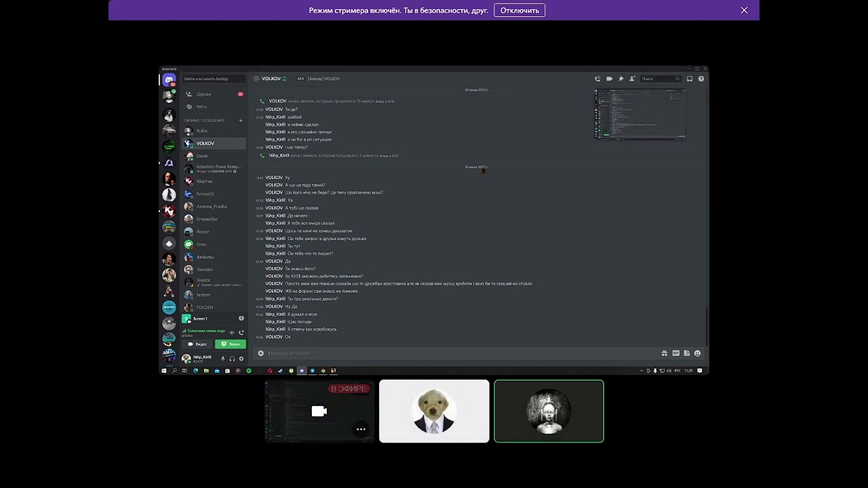This screenshot has height=488, width=868.
Task: Open the Yaroslav direct message
Action: (214, 269)
